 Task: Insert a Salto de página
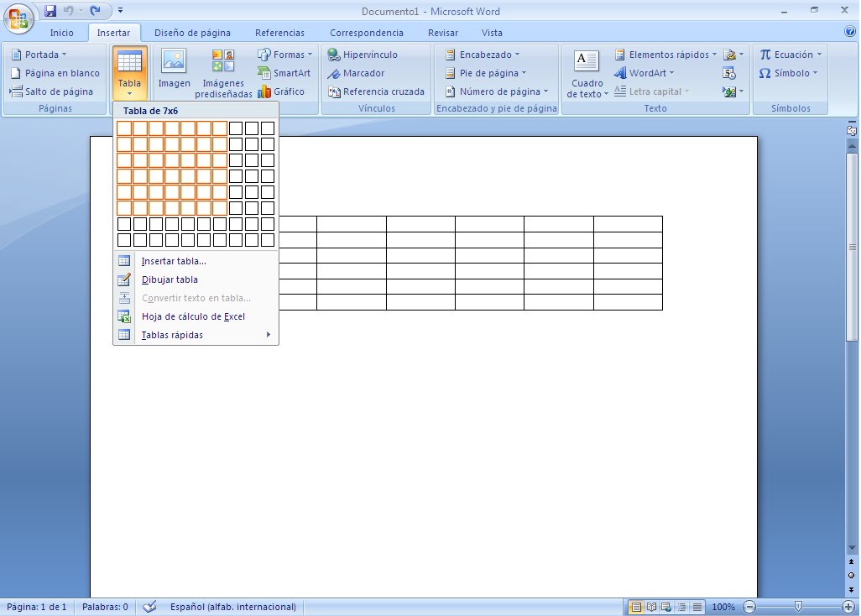52,91
